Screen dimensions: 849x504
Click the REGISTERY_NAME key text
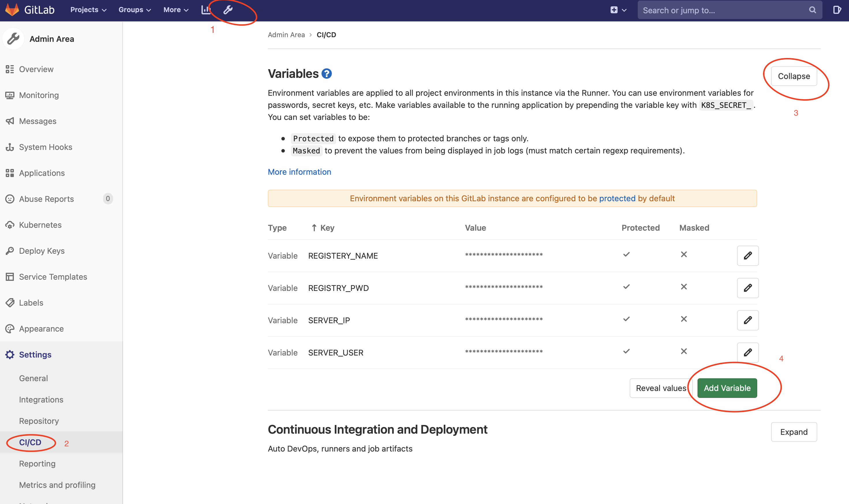343,256
